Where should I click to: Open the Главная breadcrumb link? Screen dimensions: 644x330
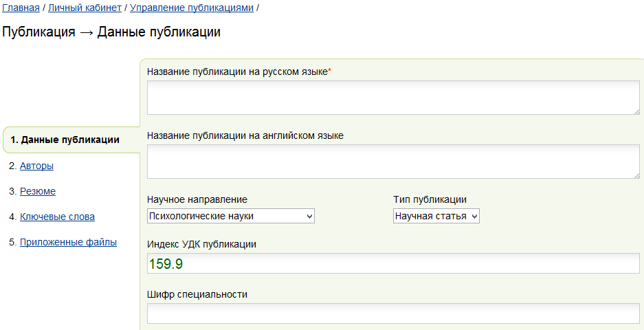[x=21, y=8]
